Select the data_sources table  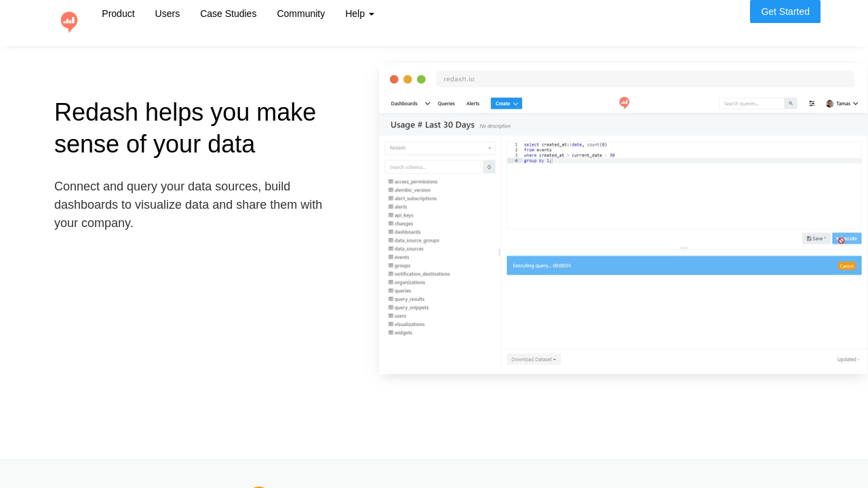click(x=406, y=249)
